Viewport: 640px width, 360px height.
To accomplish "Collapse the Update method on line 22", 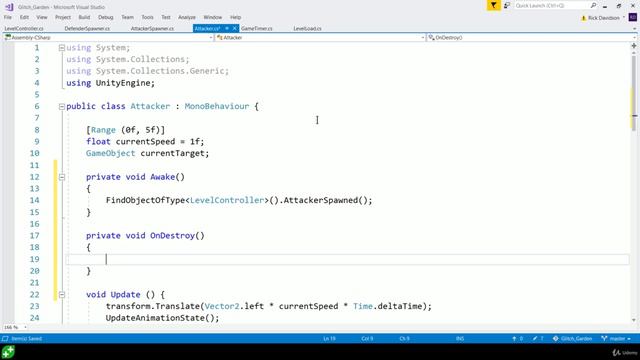I will [x=62, y=295].
